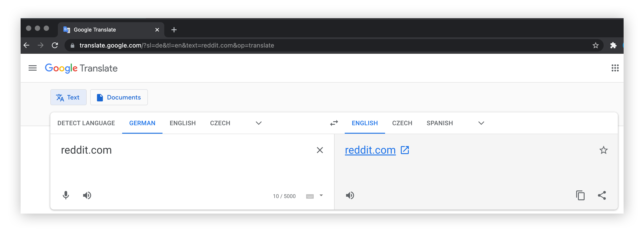Expand more target language options
This screenshot has height=234, width=644.
(x=481, y=123)
